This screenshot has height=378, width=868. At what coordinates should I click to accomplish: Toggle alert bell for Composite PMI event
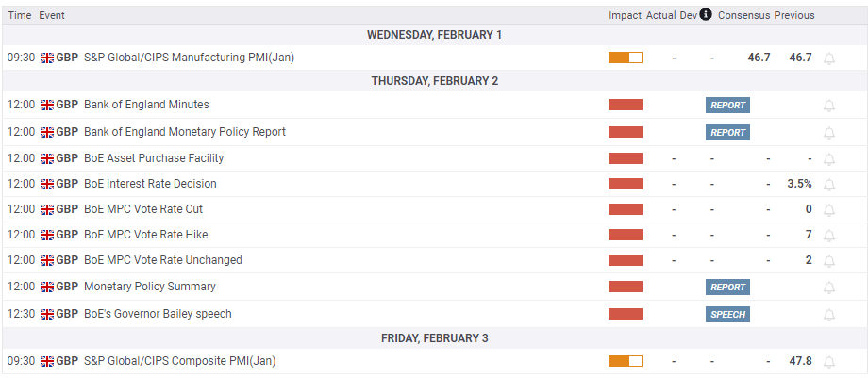[x=829, y=362]
